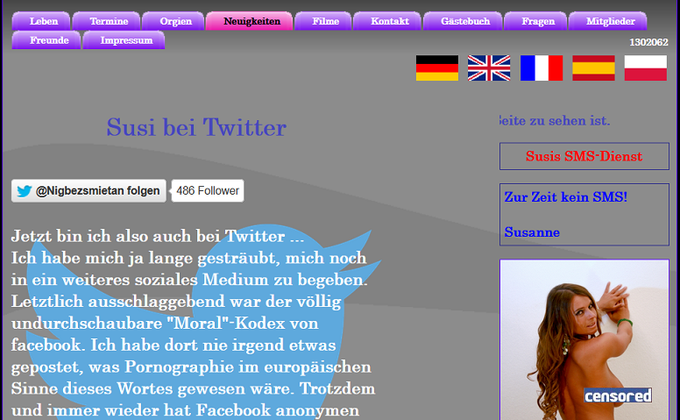Switch language with the Spanish flag
Image resolution: width=680 pixels, height=420 pixels.
tap(593, 68)
